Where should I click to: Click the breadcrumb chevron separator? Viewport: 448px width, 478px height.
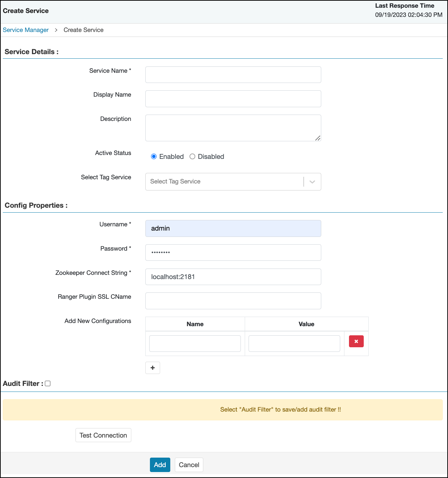click(x=56, y=30)
